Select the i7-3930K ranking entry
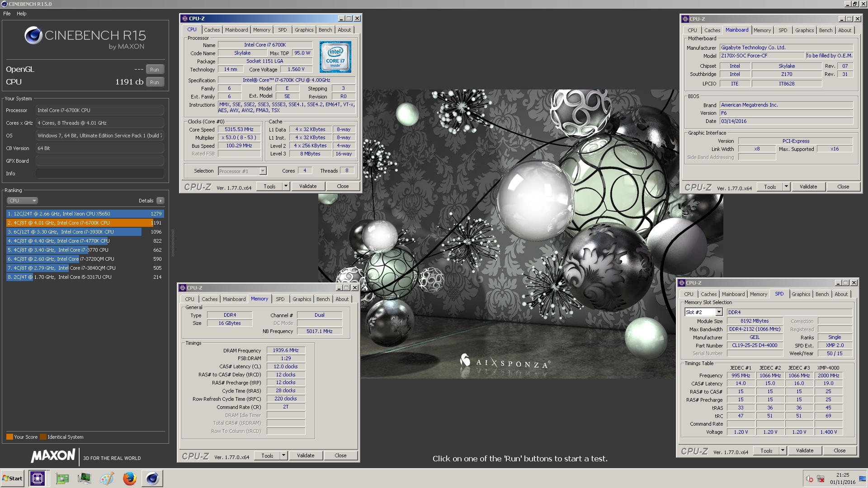 tap(85, 232)
